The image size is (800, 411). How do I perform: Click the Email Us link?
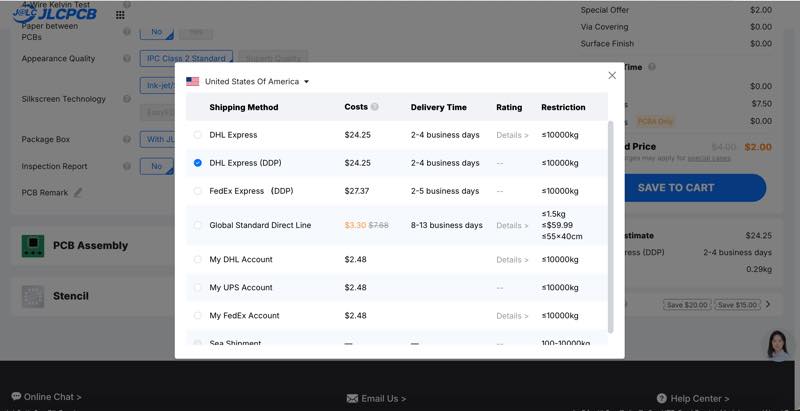384,399
